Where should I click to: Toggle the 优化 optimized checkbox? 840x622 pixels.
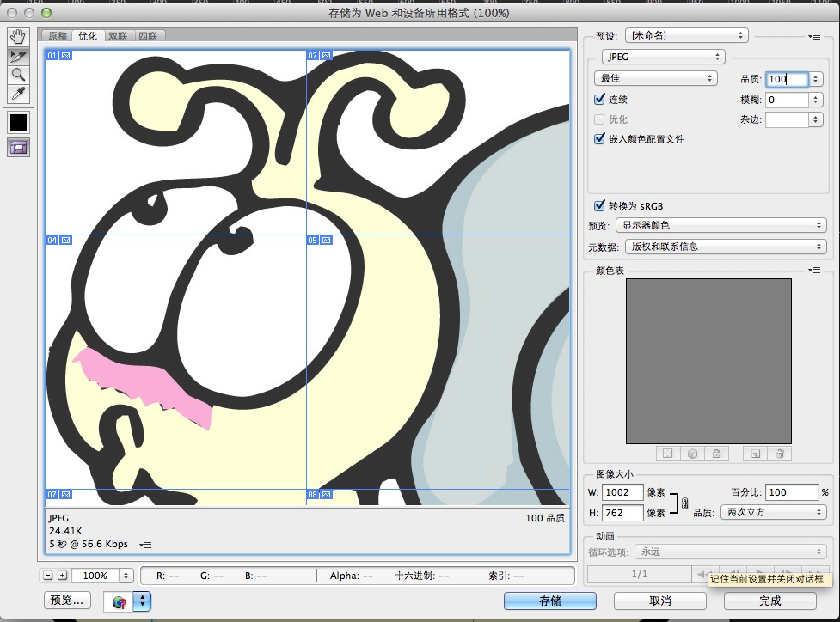599,119
